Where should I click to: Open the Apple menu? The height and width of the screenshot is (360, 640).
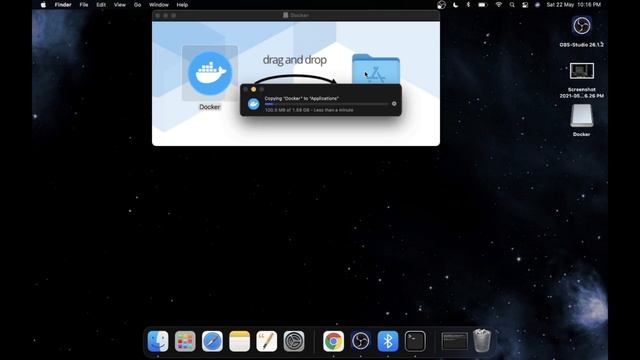tap(43, 5)
